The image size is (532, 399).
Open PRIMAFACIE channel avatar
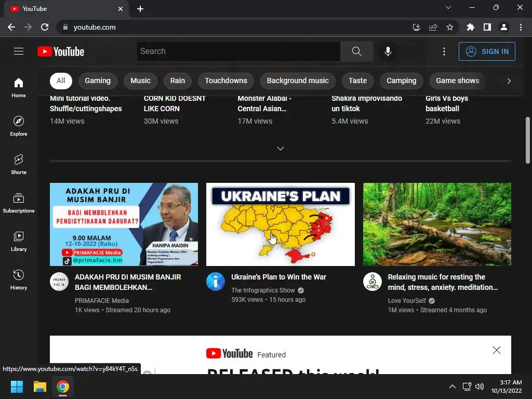coord(59,282)
